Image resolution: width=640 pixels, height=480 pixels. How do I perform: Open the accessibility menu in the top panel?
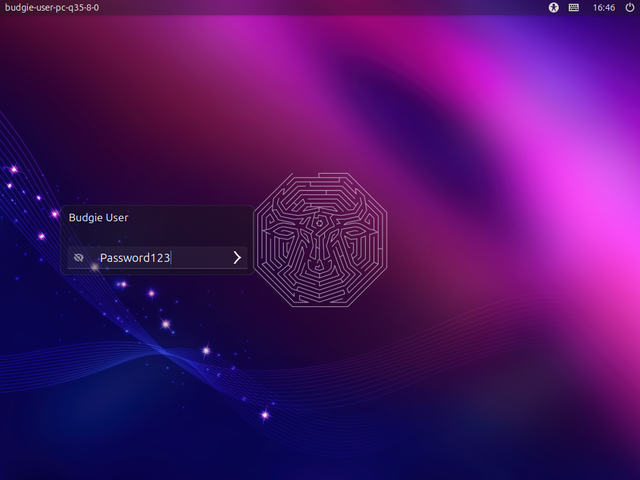(553, 7)
